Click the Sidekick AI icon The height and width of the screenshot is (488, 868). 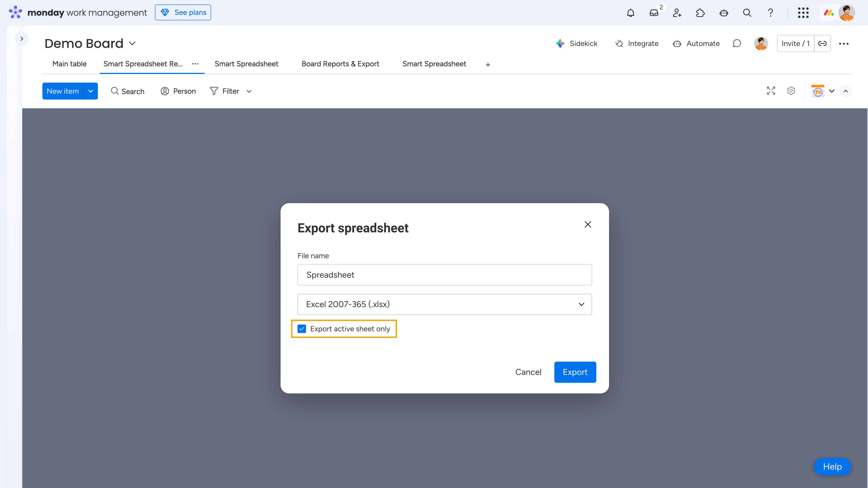560,43
